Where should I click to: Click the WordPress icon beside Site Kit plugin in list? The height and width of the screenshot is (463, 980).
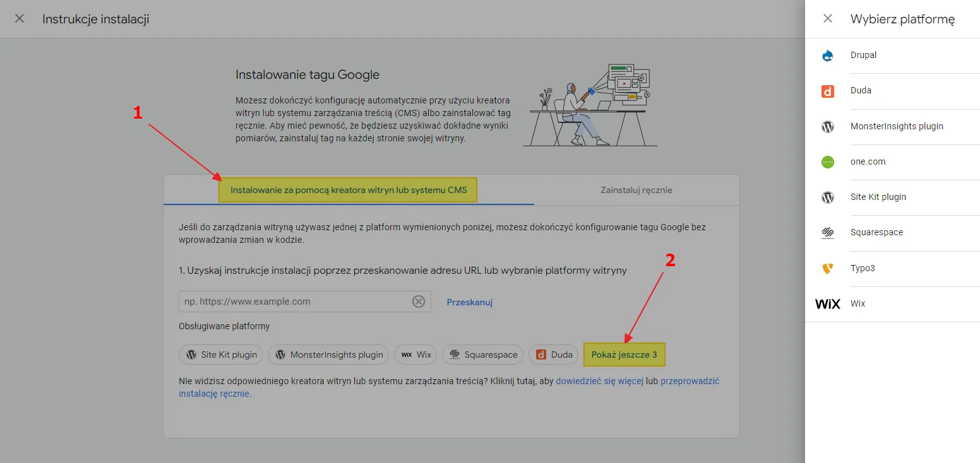coord(828,197)
